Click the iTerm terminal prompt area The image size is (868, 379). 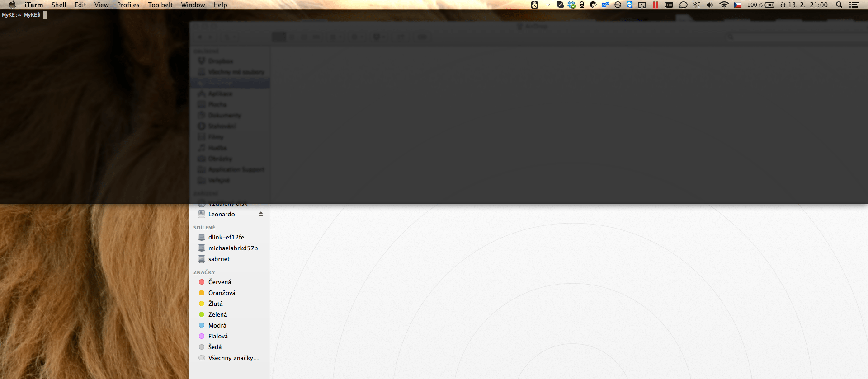click(90, 90)
